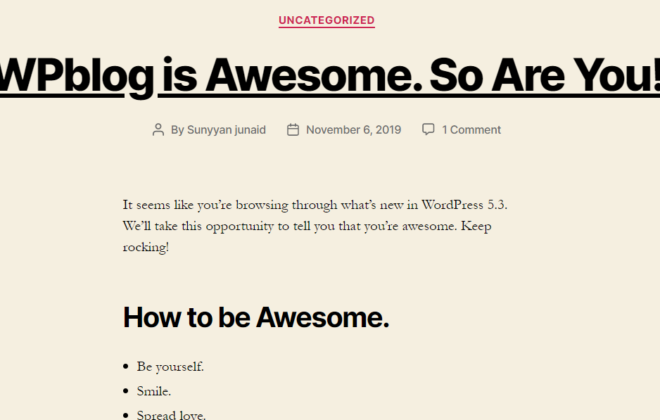Click the word "By" before the author name
This screenshot has height=420, width=660.
(177, 130)
